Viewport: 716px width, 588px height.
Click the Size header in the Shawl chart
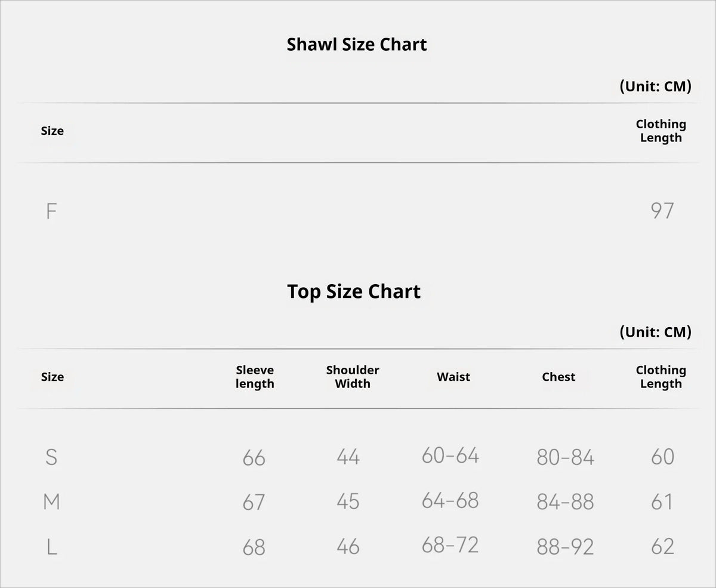(x=53, y=131)
